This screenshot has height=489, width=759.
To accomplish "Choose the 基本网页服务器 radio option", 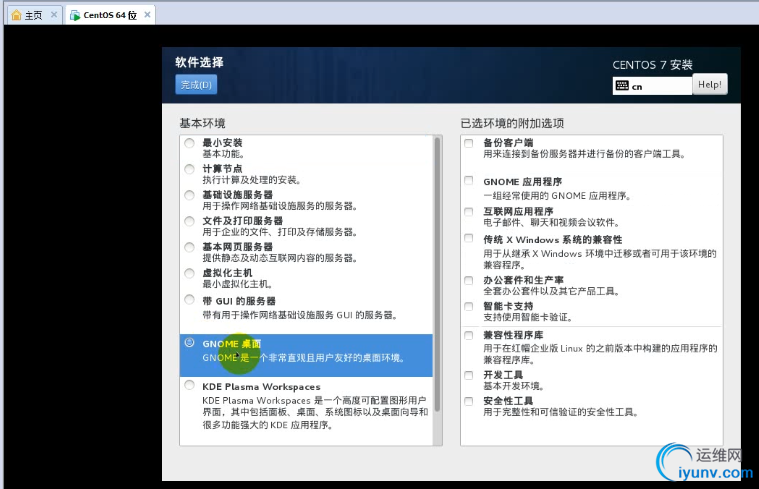I will tap(189, 247).
